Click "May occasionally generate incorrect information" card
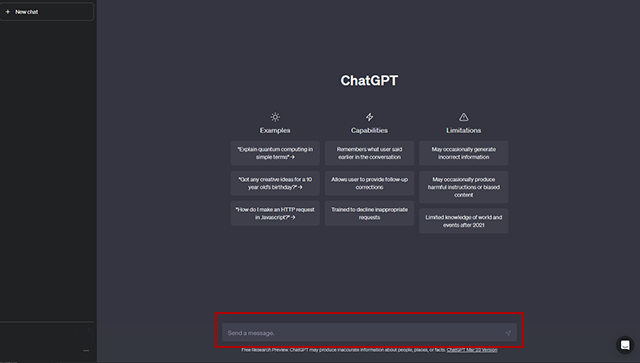 click(464, 153)
